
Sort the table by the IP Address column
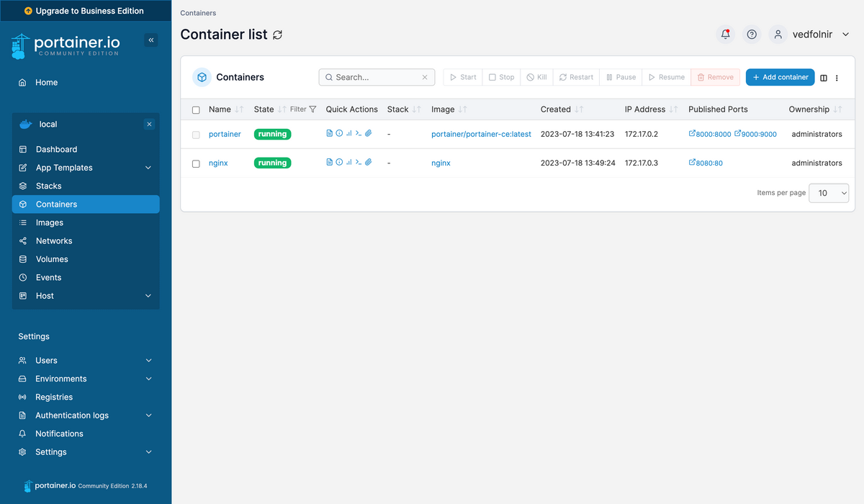[651, 109]
